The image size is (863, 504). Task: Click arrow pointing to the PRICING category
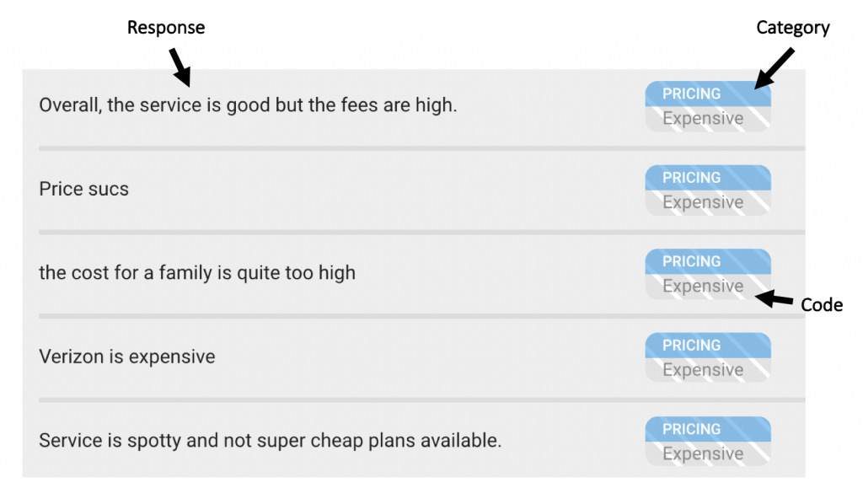click(775, 68)
